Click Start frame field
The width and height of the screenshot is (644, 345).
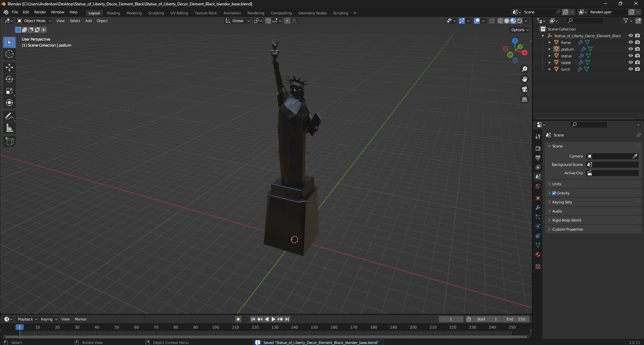click(x=487, y=319)
